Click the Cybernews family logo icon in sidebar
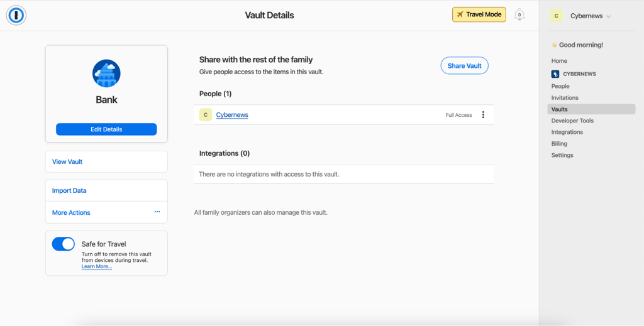Viewport: 644px width, 326px height. tap(555, 74)
